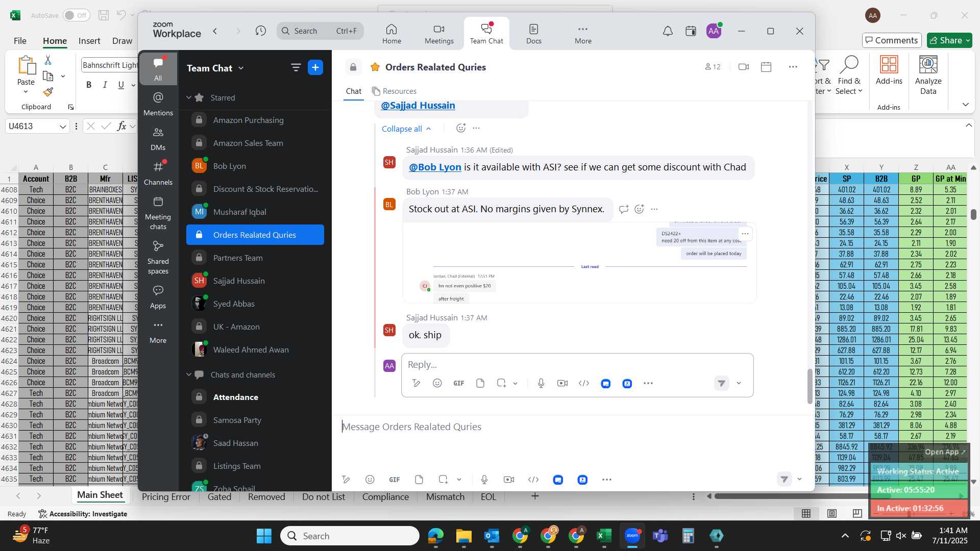Viewport: 980px width, 551px height.
Task: Open the formatting tool in main message box
Action: pos(346,480)
